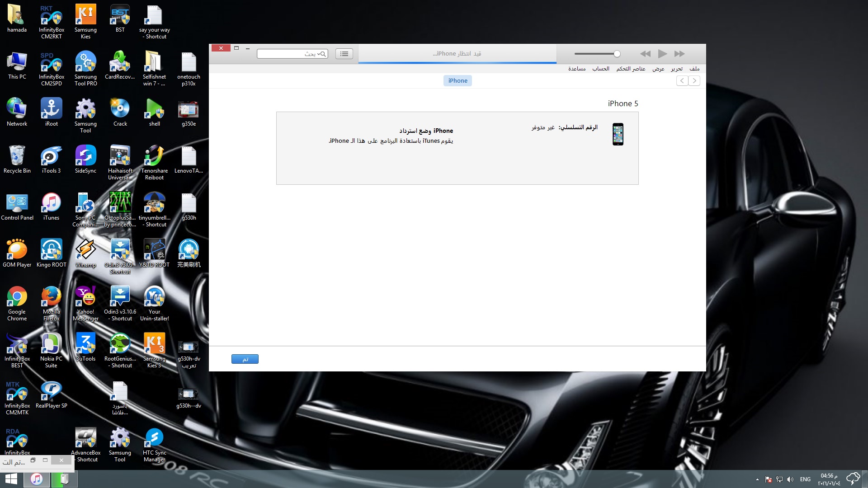Open the الحساب (Account) menu
Screen dimensions: 868x488
[x=601, y=69]
